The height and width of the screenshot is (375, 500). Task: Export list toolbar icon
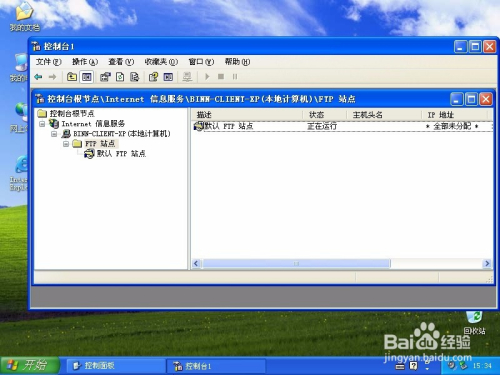pos(134,77)
